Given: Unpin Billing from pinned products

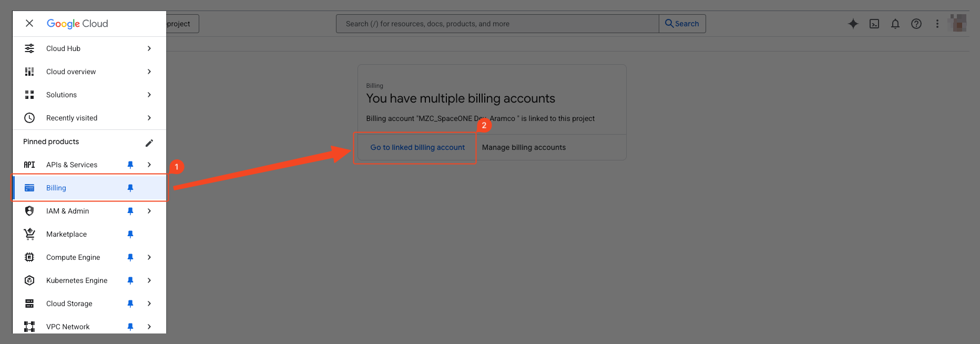Looking at the screenshot, I should [x=130, y=188].
